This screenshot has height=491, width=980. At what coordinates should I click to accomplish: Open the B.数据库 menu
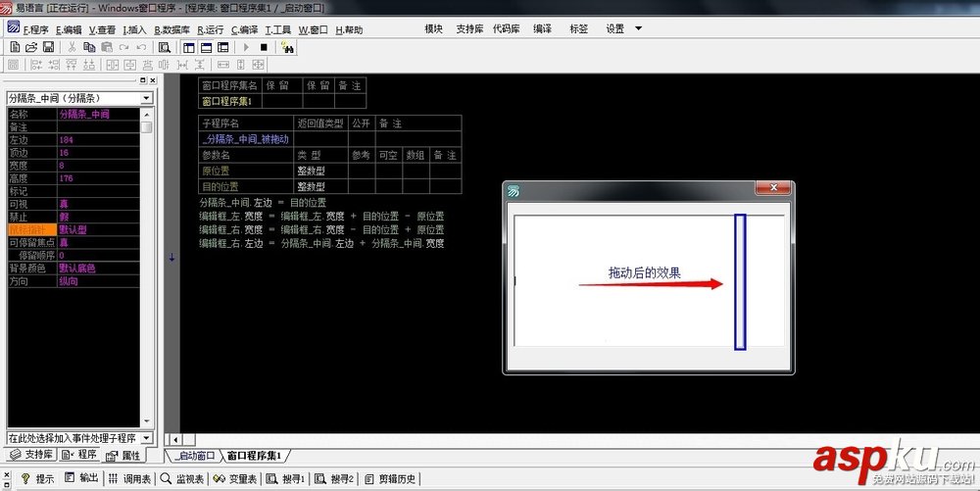pos(171,29)
